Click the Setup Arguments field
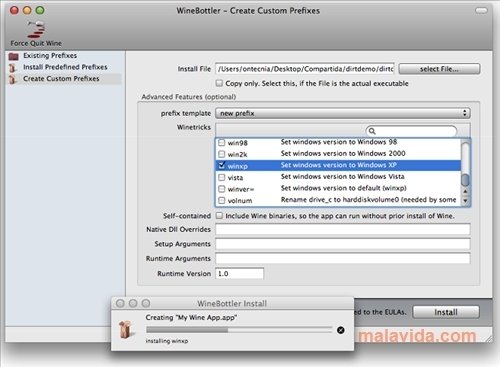Screen dimensions: 500x367 point(343,244)
